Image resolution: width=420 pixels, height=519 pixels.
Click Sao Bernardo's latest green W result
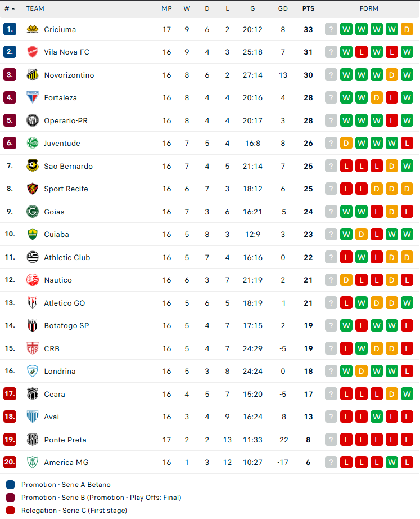pos(407,166)
